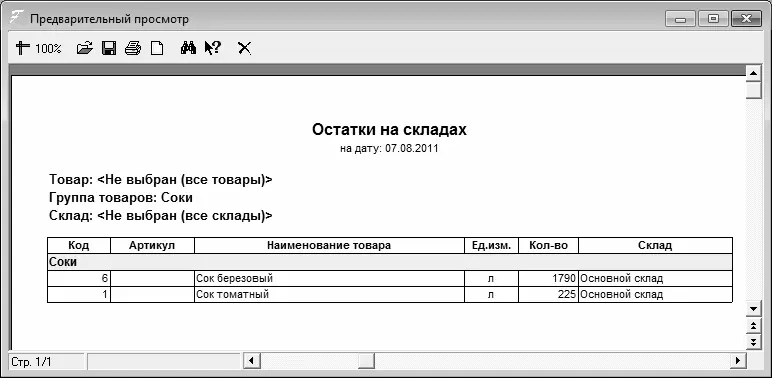Click the 'Артикул' column header
Image resolution: width=772 pixels, height=378 pixels.
[152, 246]
